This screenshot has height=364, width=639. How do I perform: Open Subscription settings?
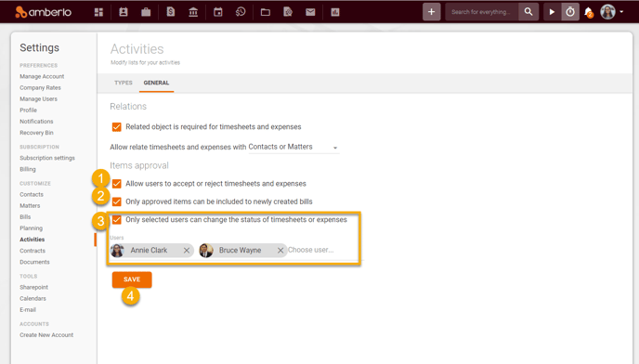point(47,158)
